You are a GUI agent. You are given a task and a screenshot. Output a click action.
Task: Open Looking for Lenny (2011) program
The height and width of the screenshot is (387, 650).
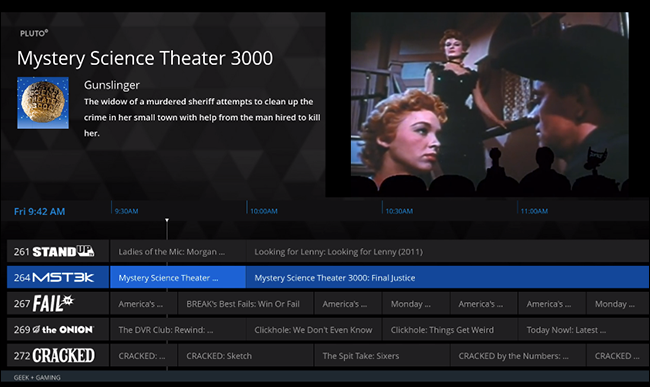coord(448,252)
